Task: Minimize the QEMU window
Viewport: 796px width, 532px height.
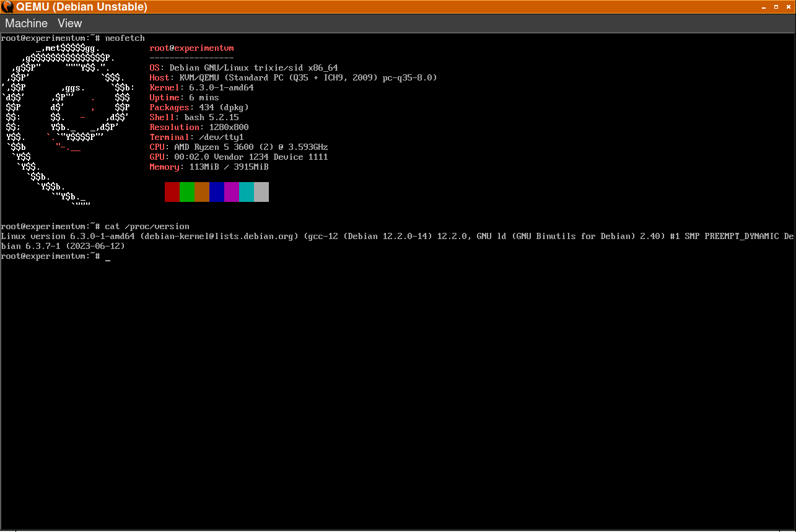Action: pyautogui.click(x=764, y=7)
